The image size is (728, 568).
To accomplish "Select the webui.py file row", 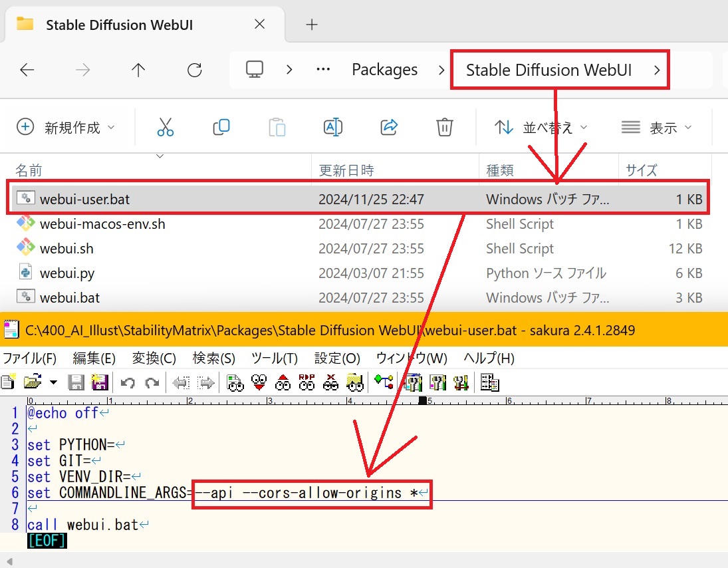I will tap(358, 273).
